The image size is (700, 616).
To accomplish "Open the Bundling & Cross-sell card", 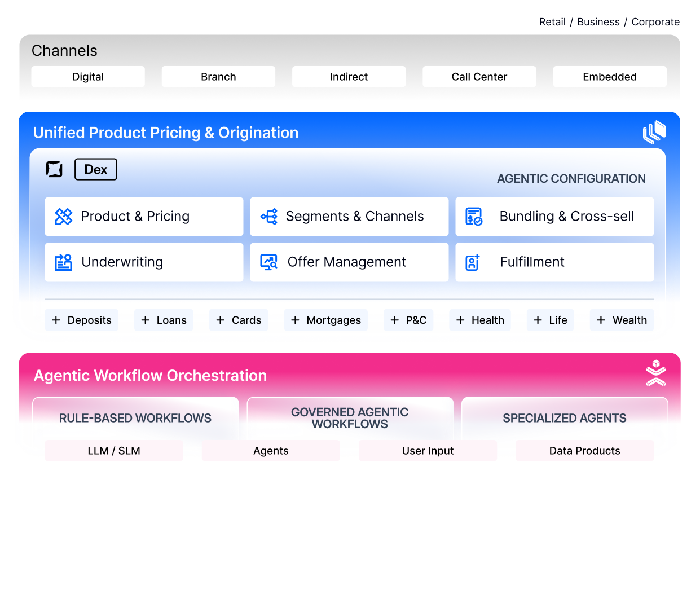I will pyautogui.click(x=554, y=217).
